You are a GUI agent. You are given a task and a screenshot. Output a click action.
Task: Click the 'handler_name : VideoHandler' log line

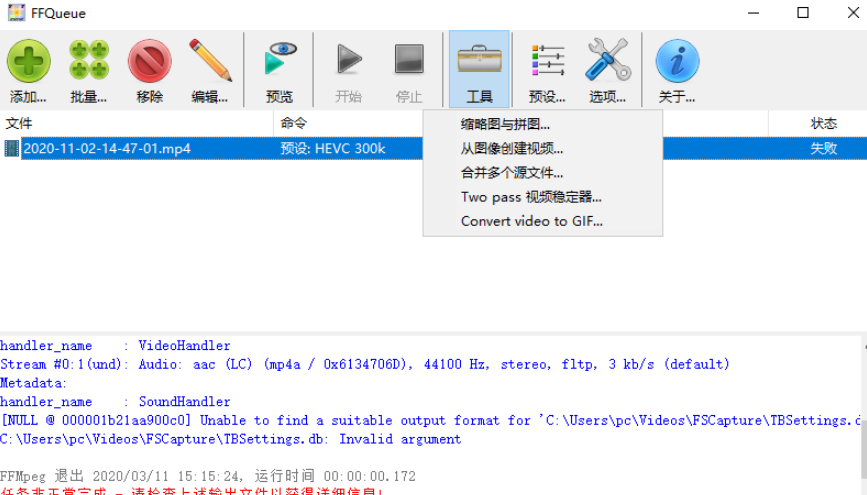click(115, 346)
